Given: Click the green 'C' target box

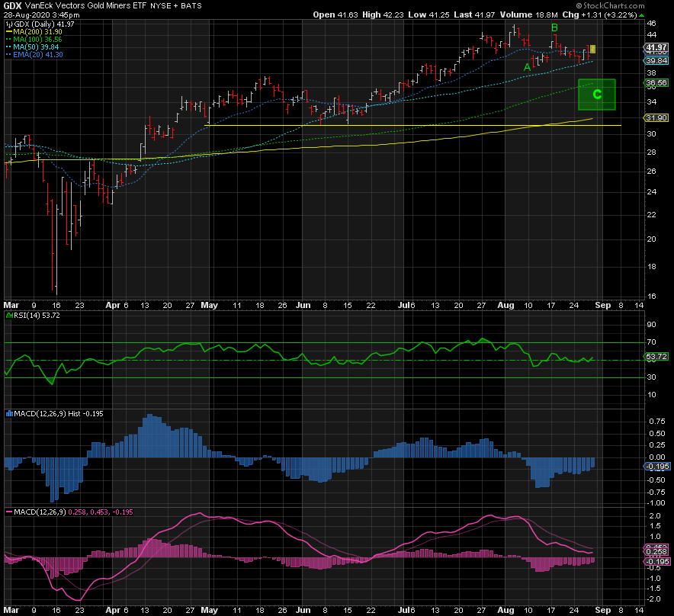Looking at the screenshot, I should click(x=597, y=95).
